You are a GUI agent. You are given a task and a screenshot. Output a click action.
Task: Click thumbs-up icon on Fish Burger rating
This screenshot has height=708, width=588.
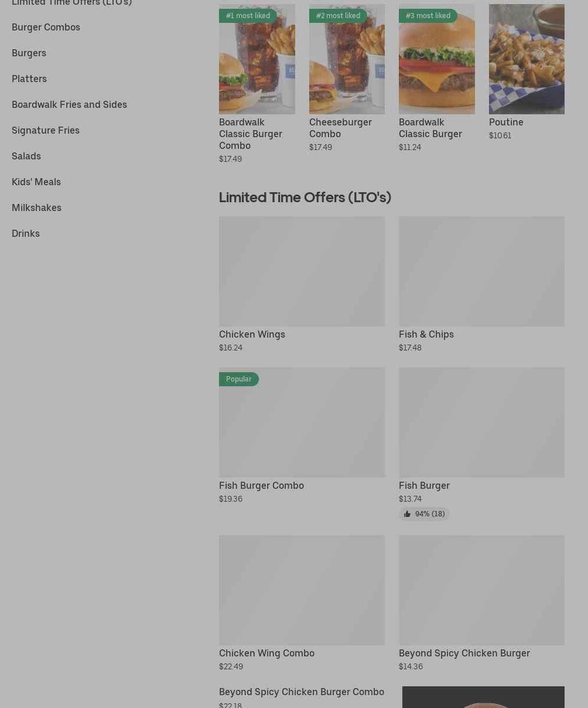[x=407, y=514]
